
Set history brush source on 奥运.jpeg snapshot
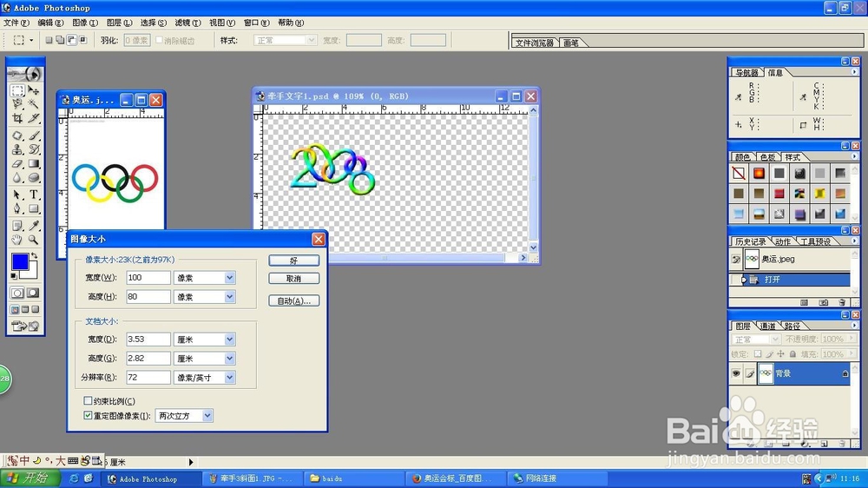coord(736,259)
